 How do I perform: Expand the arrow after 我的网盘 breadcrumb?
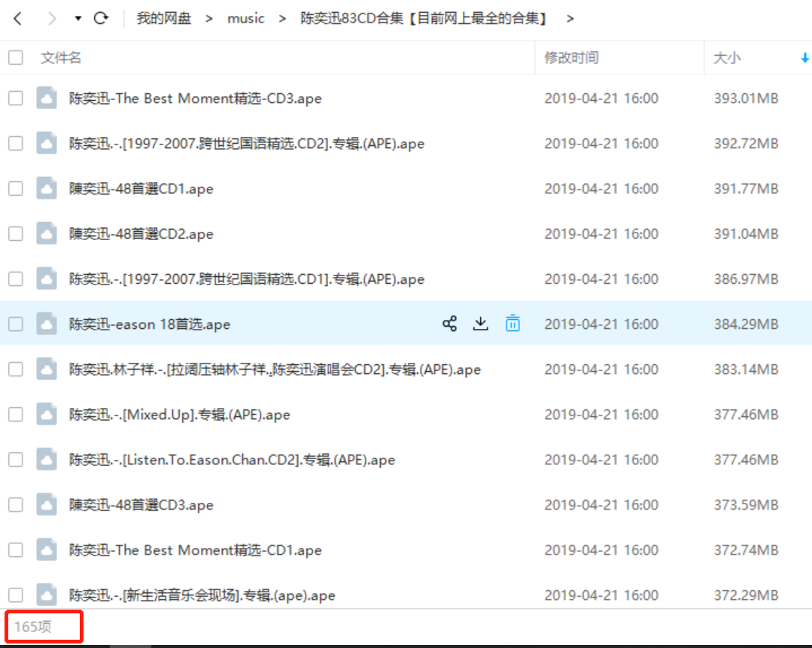[x=208, y=19]
